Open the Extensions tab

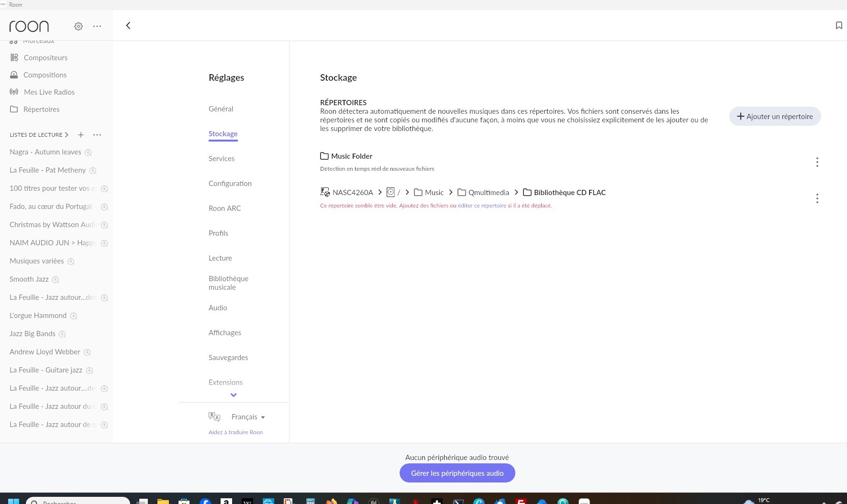(226, 383)
